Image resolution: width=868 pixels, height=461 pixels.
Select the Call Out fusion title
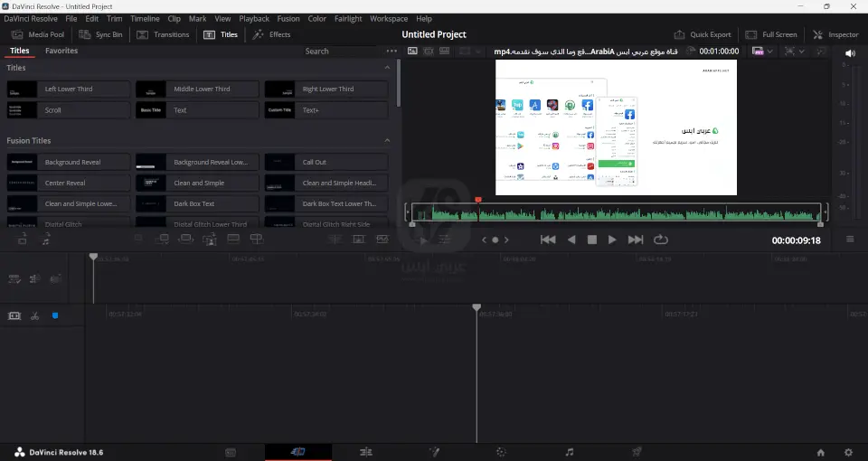[326, 162]
